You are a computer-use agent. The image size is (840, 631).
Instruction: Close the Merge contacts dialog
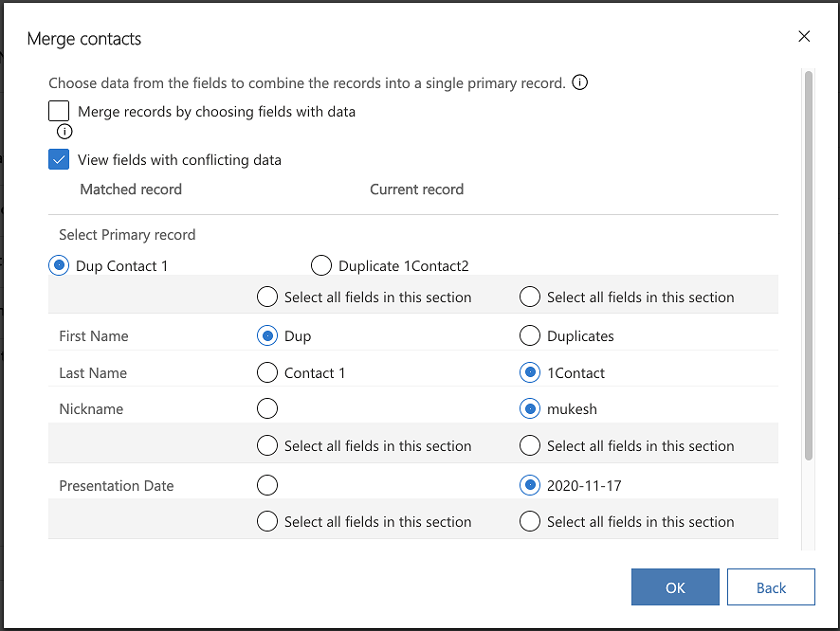click(804, 36)
